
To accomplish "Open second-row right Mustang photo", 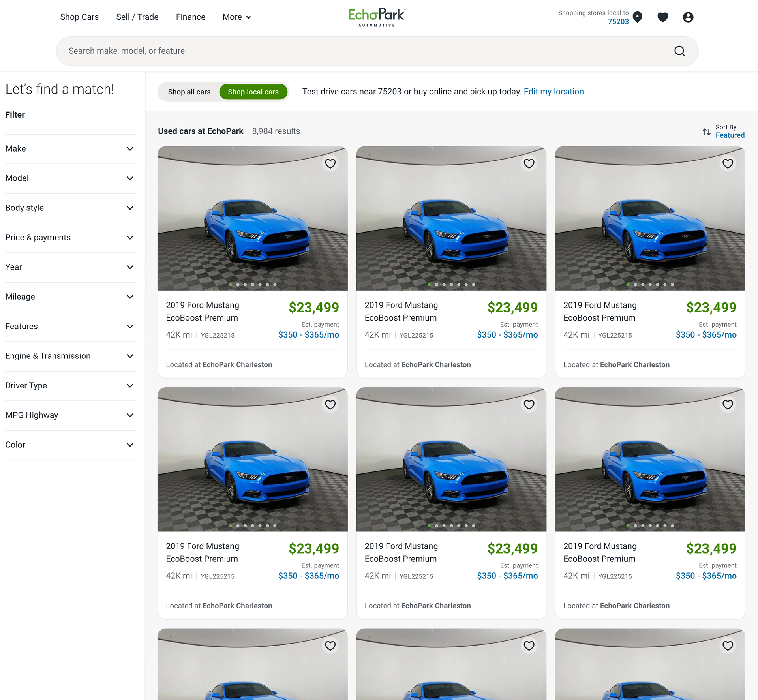I will 650,459.
